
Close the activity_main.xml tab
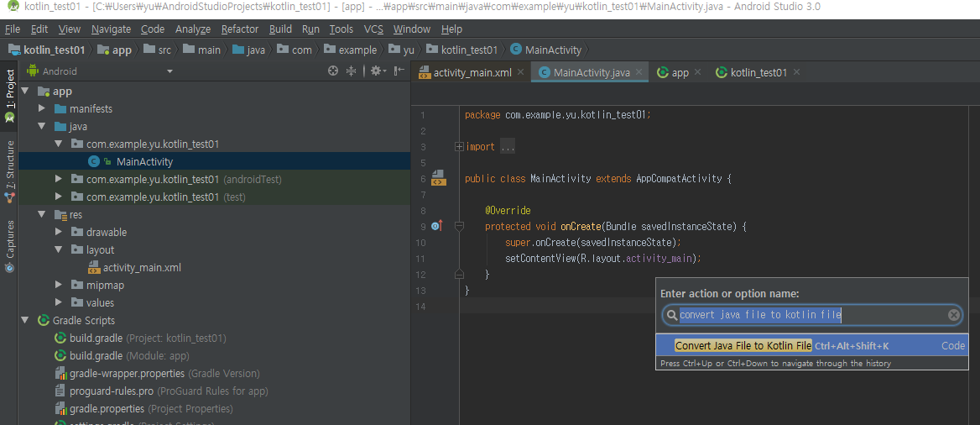[x=520, y=72]
